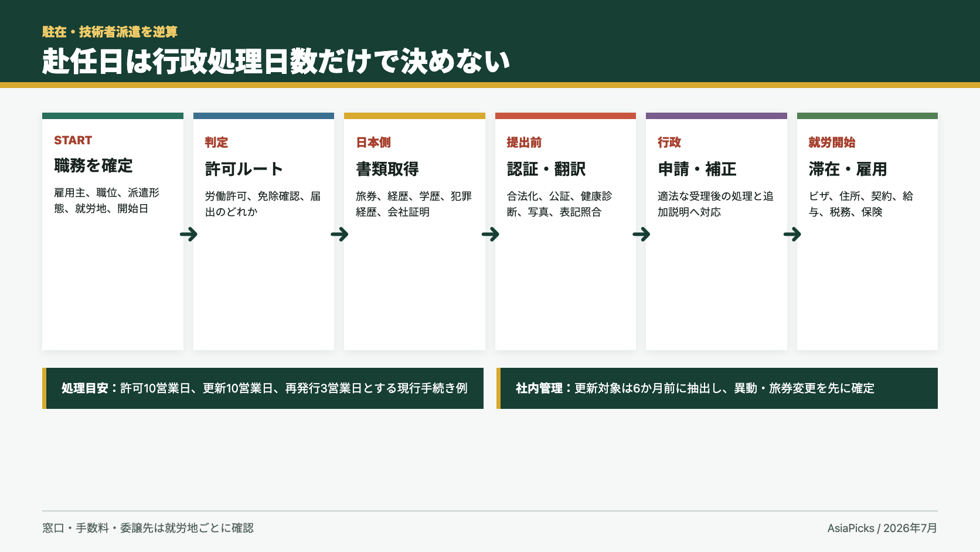Screen dimensions: 980x552
Task: Click the footer note 窓口・手数料・委譲先は就労地ごとに確認
Action: point(148,528)
